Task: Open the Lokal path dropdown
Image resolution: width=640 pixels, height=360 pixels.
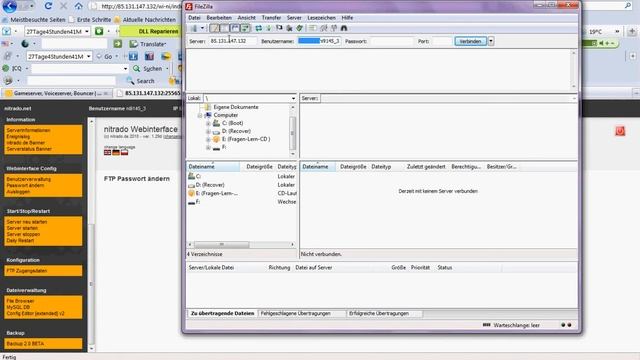Action: pos(293,98)
